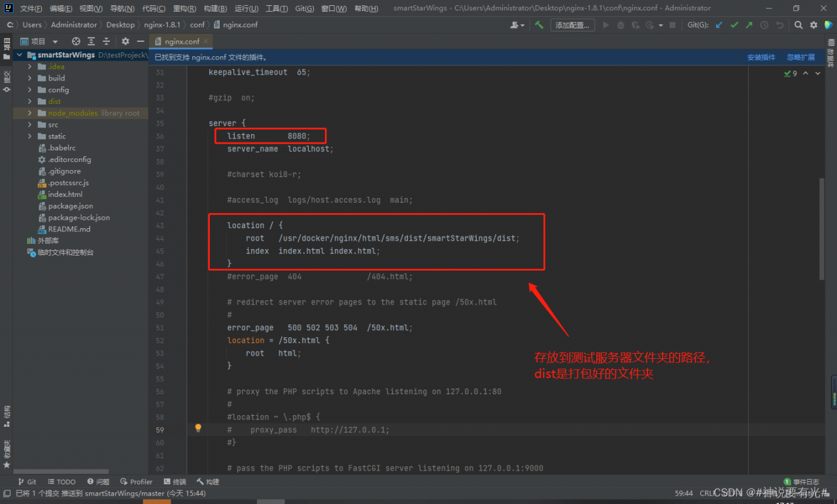Open the 代码(C) menu
Screen dimensions: 837x504
pyautogui.click(x=154, y=8)
